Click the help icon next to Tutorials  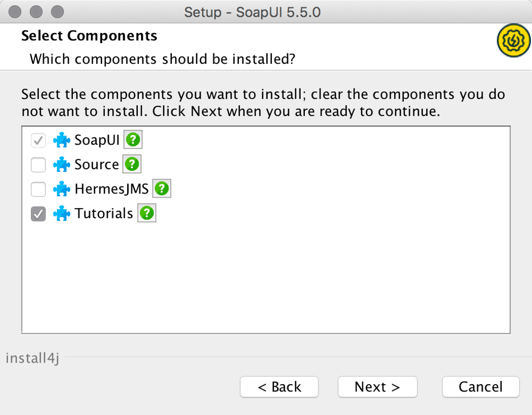tap(147, 213)
